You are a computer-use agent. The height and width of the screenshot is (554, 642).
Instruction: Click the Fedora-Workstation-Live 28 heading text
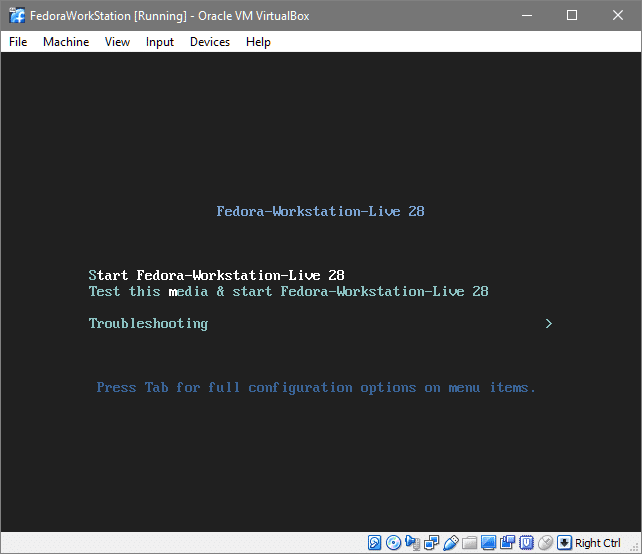(x=320, y=211)
